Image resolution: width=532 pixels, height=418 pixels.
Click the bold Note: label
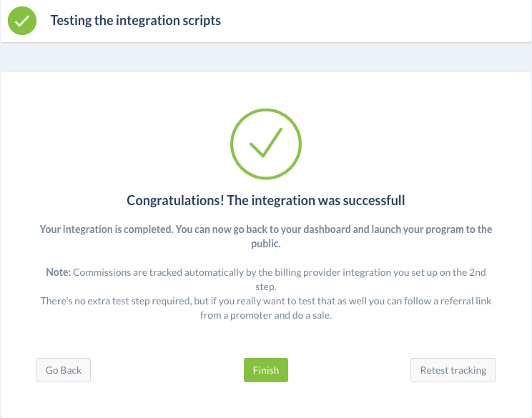coord(59,272)
